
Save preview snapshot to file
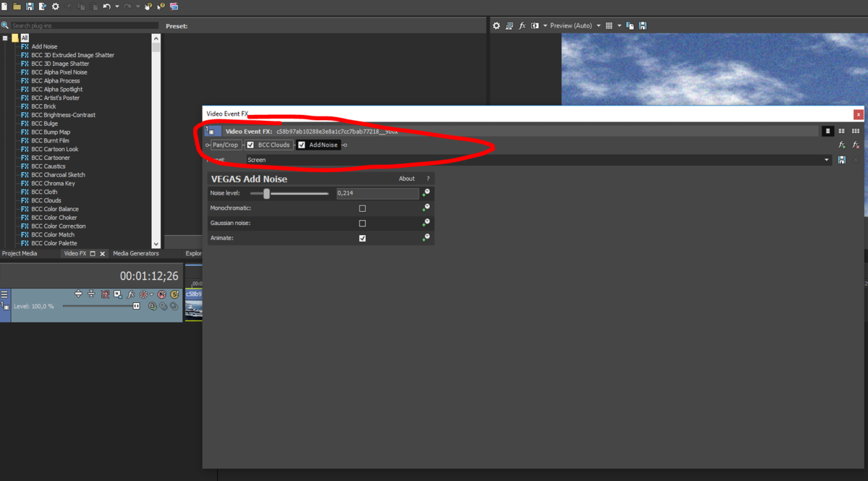pyautogui.click(x=642, y=25)
